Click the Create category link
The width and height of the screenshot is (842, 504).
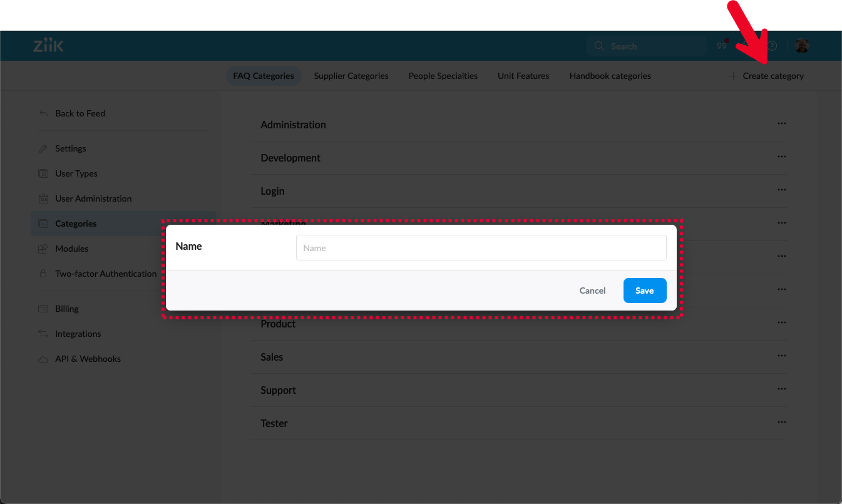coord(773,76)
